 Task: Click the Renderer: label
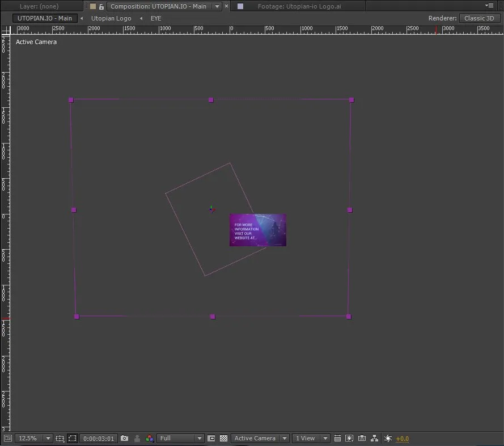point(442,18)
